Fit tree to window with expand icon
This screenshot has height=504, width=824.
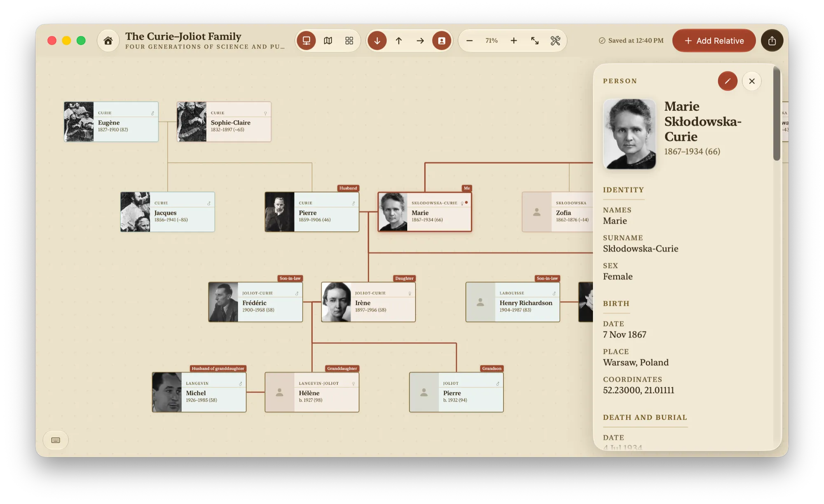coord(535,40)
